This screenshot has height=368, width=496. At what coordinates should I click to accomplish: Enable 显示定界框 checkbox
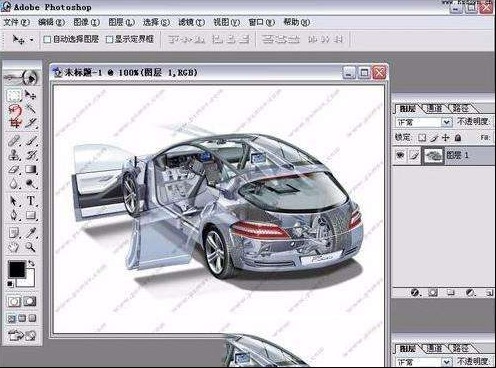109,40
